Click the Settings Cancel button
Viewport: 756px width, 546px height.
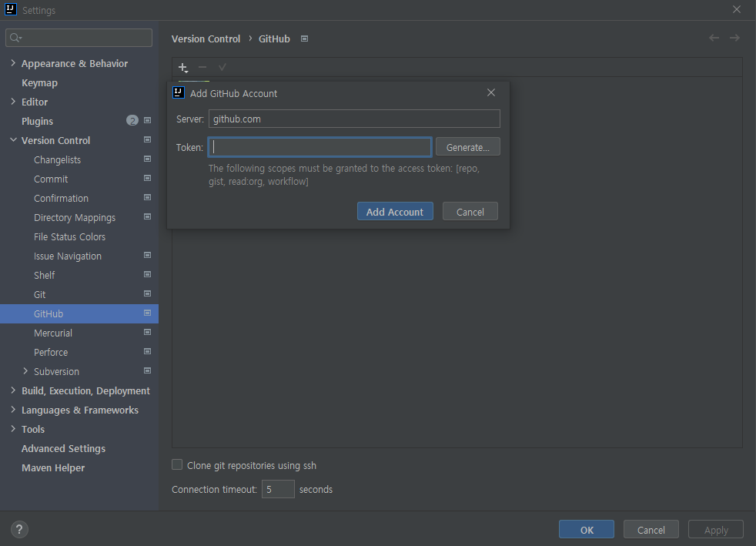(651, 530)
